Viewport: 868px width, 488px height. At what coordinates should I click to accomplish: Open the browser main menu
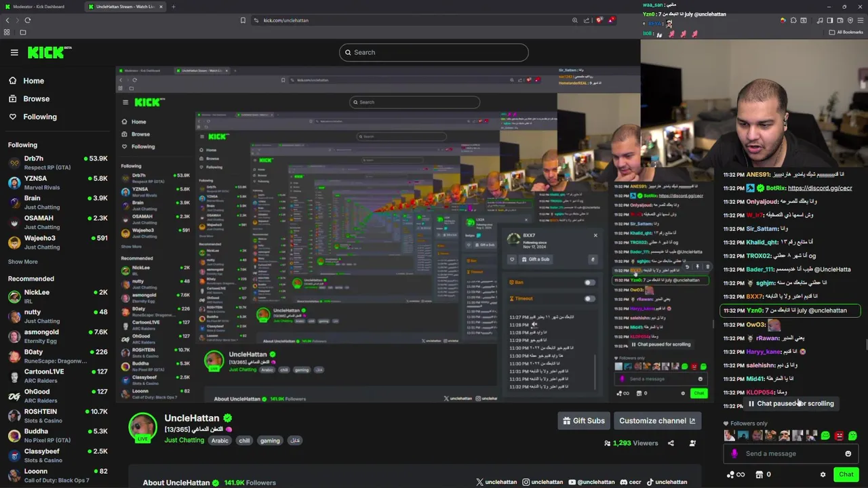tap(860, 20)
